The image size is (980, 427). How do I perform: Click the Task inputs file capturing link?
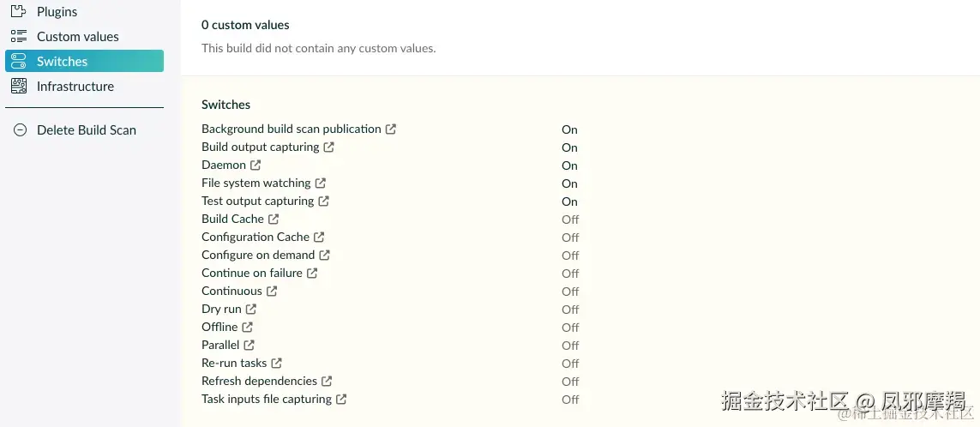[x=266, y=400]
